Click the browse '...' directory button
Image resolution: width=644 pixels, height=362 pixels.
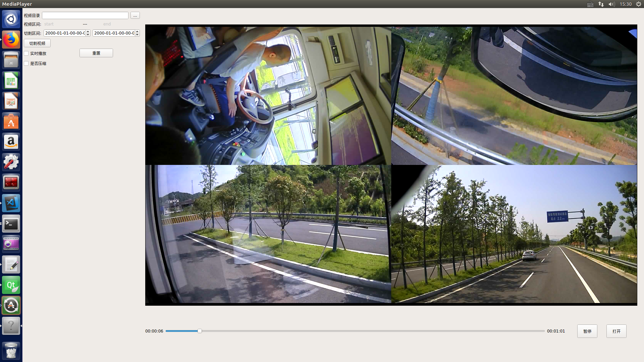coord(135,15)
